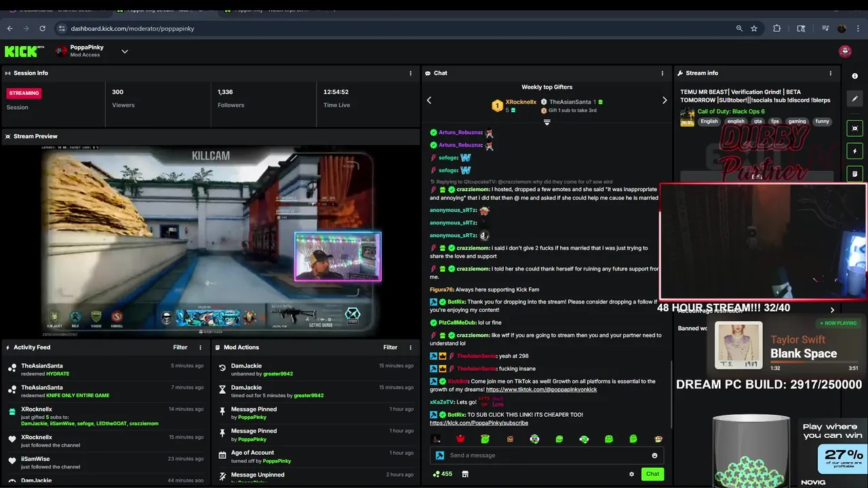868x488 pixels.
Task: Click the STREAMING session badge
Action: click(x=24, y=93)
